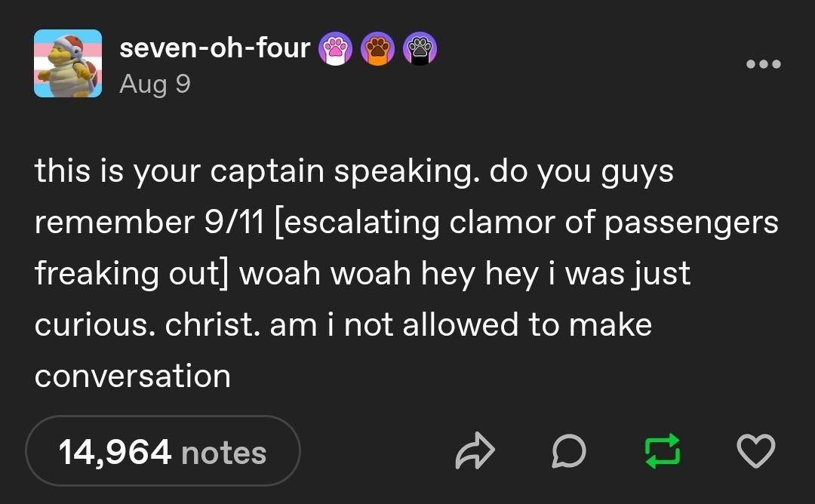Click the orange paw badge
The width and height of the screenshot is (815, 504).
[377, 49]
